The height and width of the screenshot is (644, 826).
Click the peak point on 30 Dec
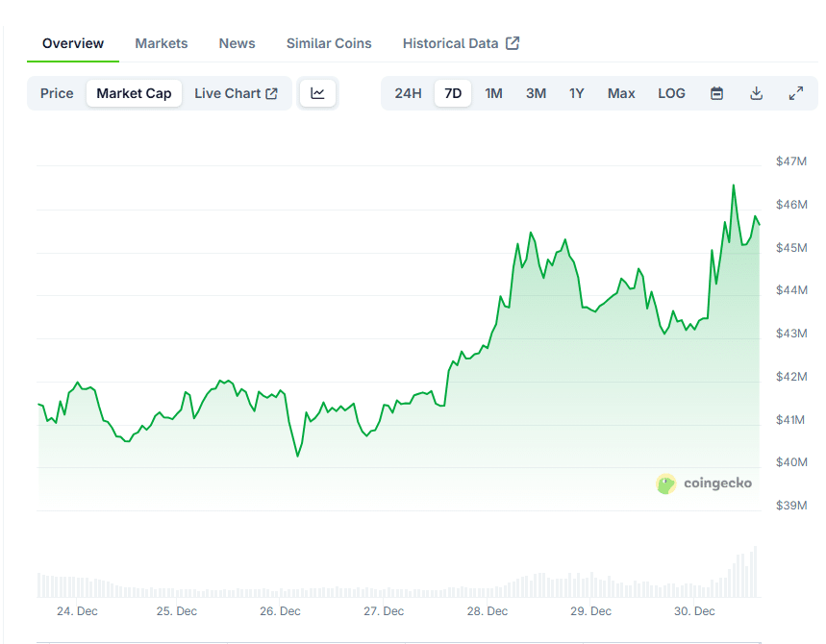pyautogui.click(x=734, y=186)
